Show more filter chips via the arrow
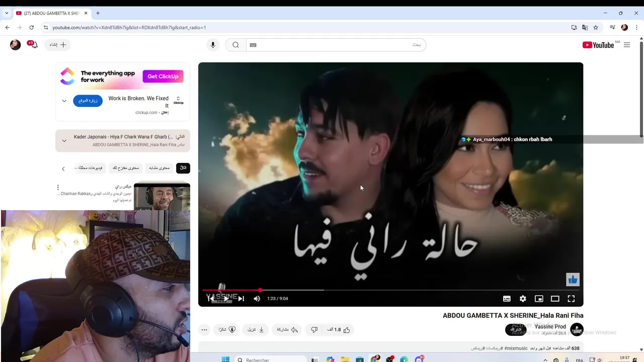Viewport: 644px width, 362px height. pyautogui.click(x=63, y=168)
